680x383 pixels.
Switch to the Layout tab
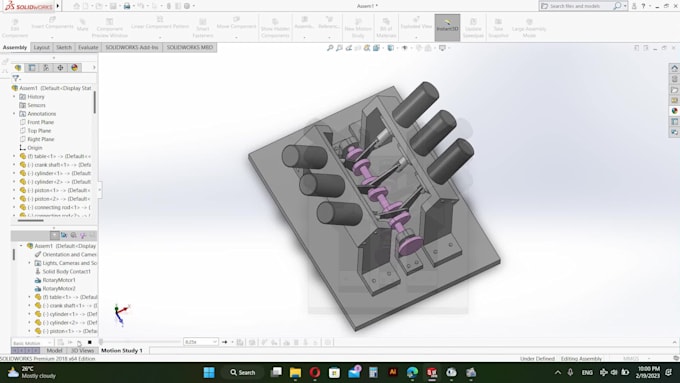pos(42,47)
